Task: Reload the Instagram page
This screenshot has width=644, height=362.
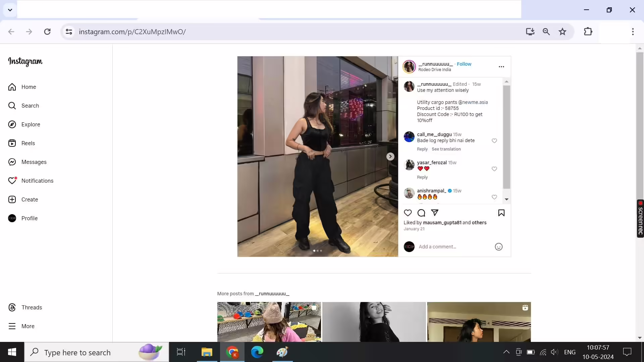Action: (47, 32)
